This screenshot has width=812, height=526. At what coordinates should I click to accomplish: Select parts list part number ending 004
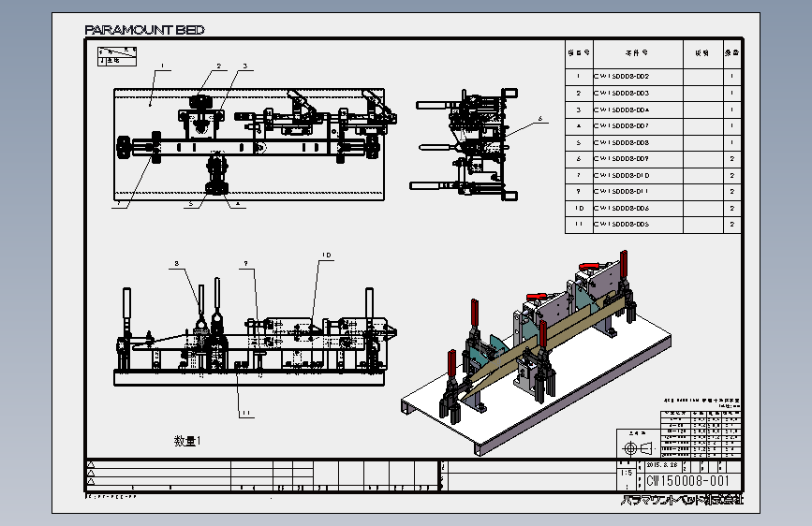tap(622, 110)
